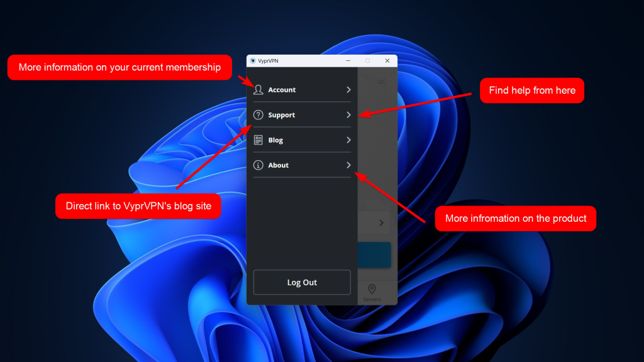
Task: Close the VyprVPN window
Action: tap(387, 61)
